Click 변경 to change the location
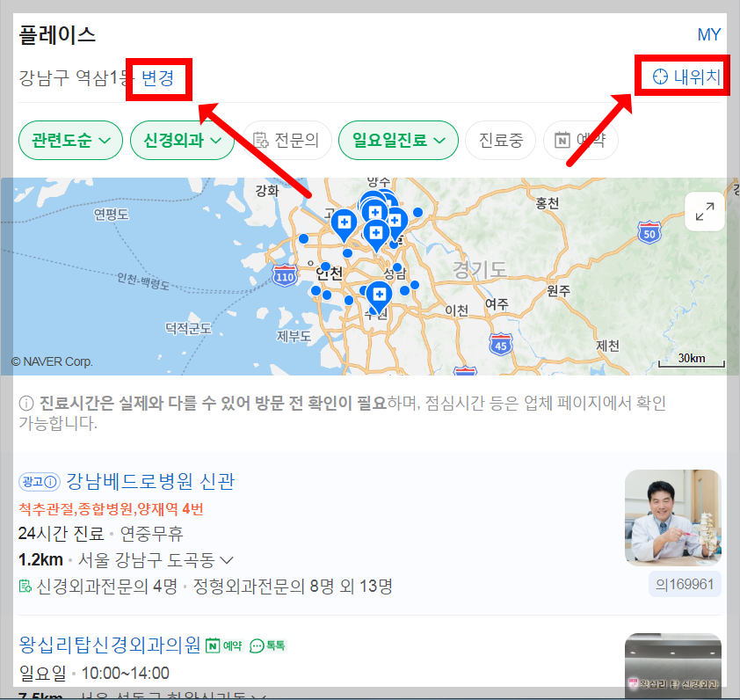 (158, 78)
